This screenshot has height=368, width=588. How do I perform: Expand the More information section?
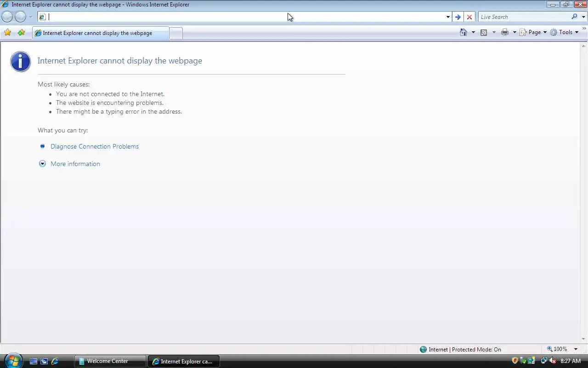tap(75, 164)
